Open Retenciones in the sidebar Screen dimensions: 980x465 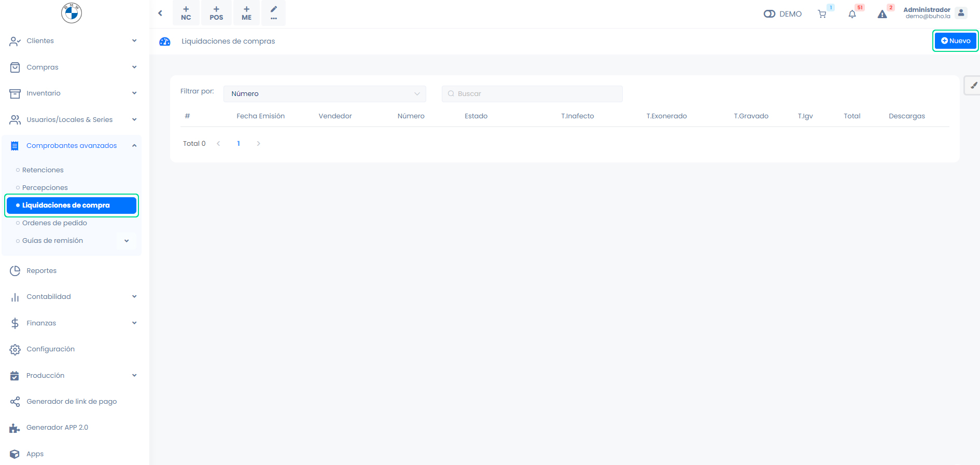(43, 170)
